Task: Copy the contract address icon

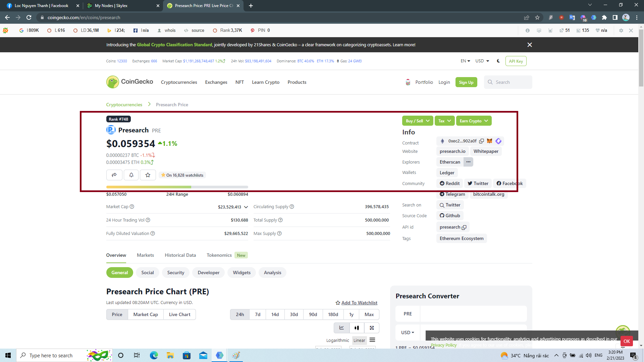Action: [481, 141]
